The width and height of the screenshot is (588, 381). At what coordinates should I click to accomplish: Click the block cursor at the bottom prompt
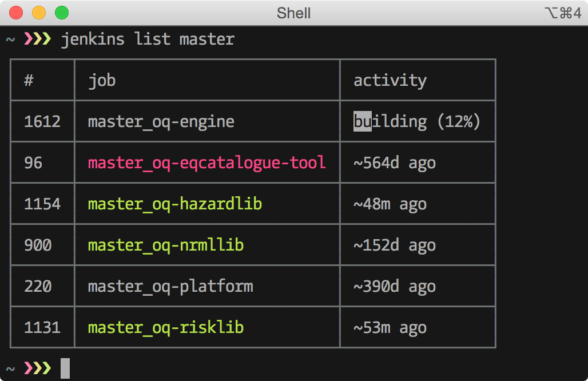point(65,368)
